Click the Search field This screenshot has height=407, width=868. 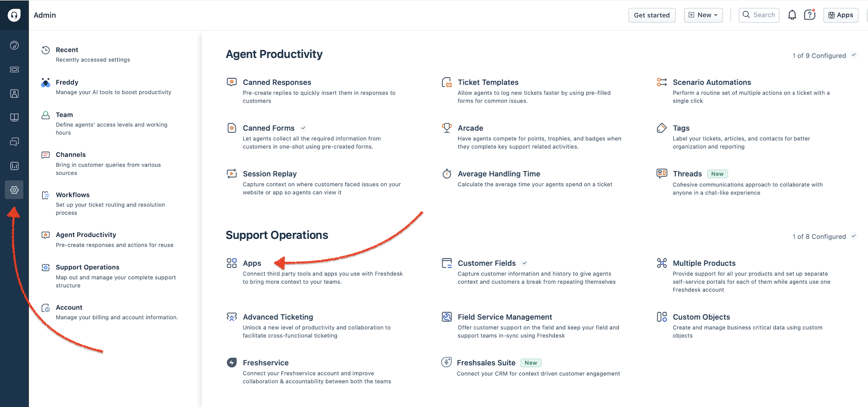point(759,15)
